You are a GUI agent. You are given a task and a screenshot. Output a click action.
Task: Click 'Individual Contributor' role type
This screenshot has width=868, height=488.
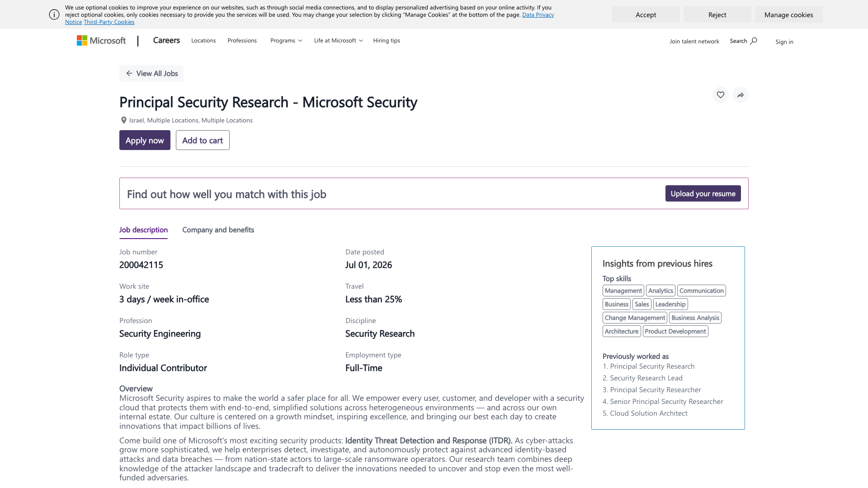tap(163, 368)
